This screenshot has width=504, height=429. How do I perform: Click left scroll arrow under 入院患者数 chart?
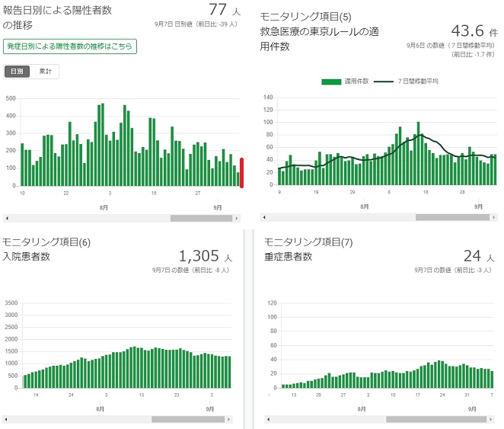(7, 419)
